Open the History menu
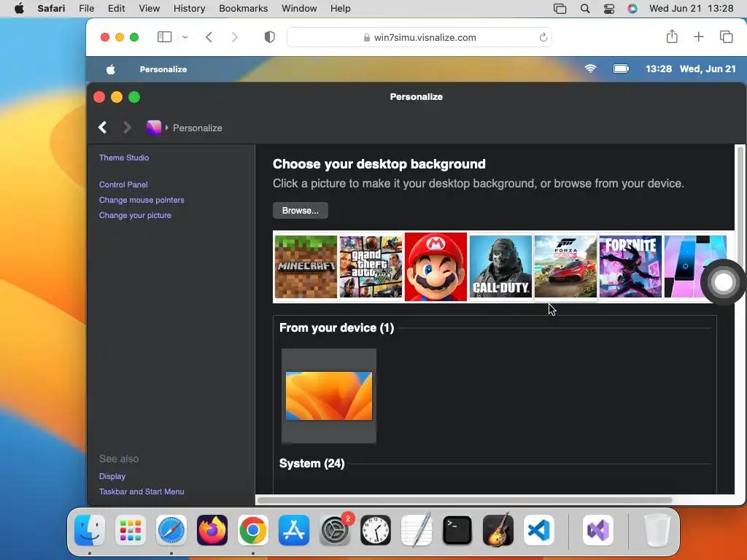Viewport: 747px width, 560px height. 189,9
